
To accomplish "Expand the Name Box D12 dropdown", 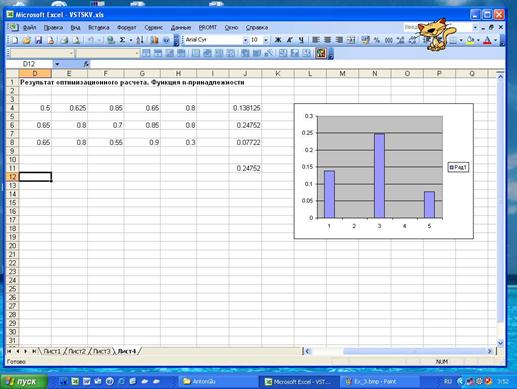I will tap(57, 64).
